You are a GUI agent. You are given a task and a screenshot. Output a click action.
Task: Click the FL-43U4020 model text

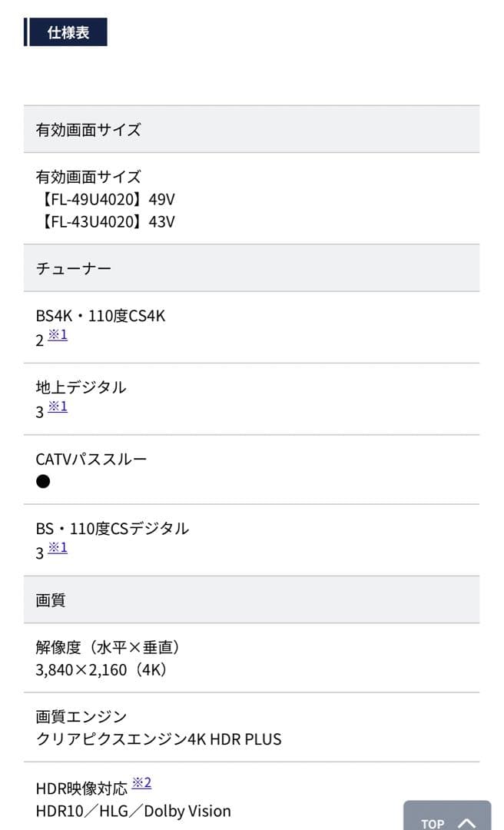pyautogui.click(x=111, y=223)
